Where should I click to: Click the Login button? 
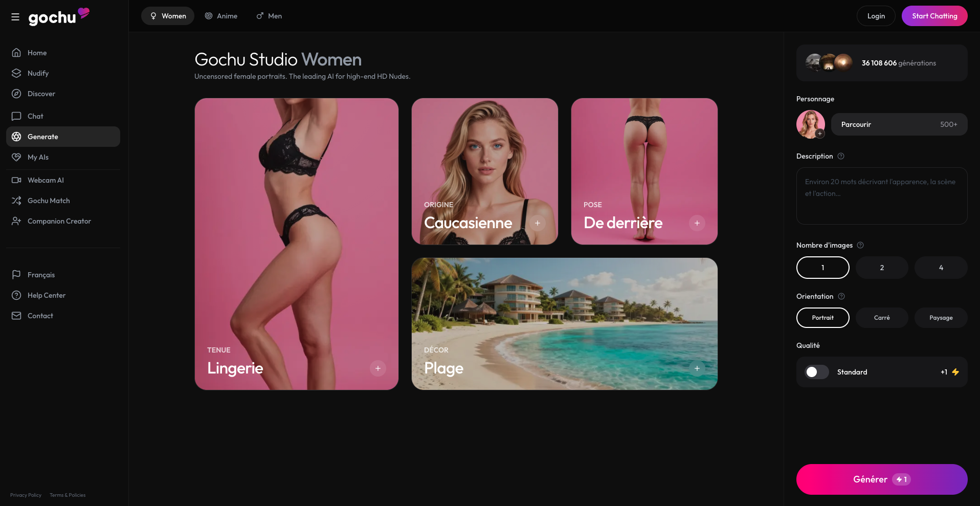876,16
